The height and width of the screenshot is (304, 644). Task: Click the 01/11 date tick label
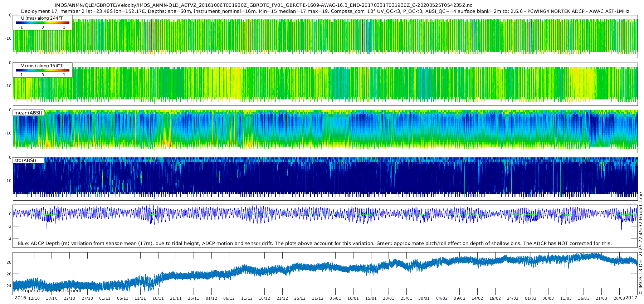click(x=105, y=298)
